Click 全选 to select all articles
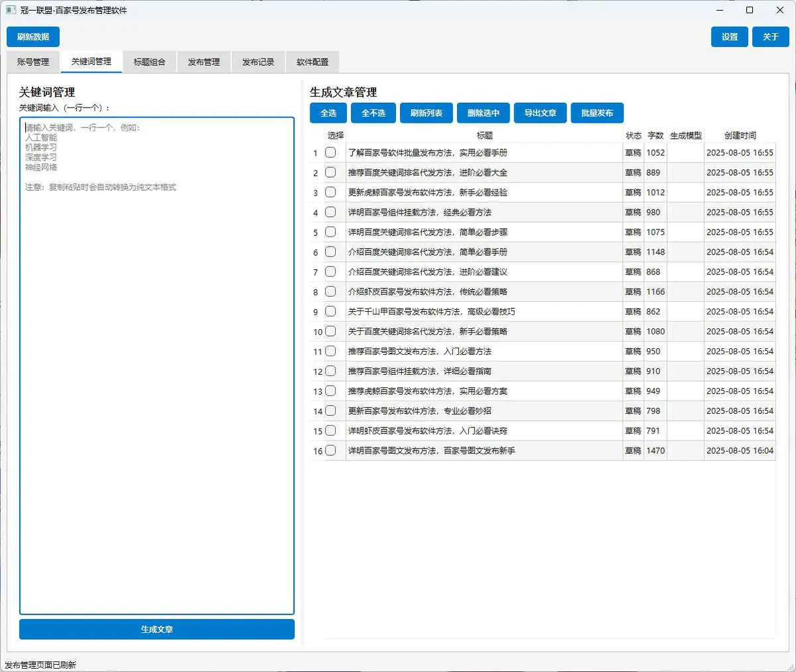 click(328, 113)
